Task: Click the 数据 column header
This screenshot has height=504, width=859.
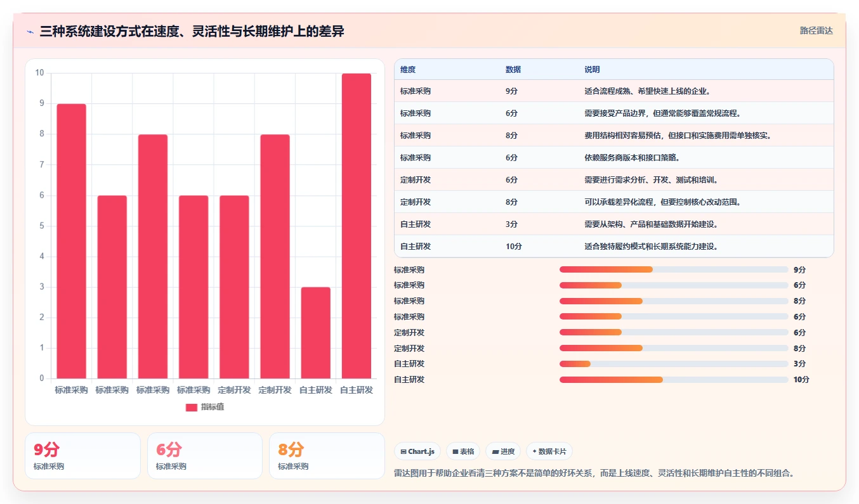Action: point(513,70)
